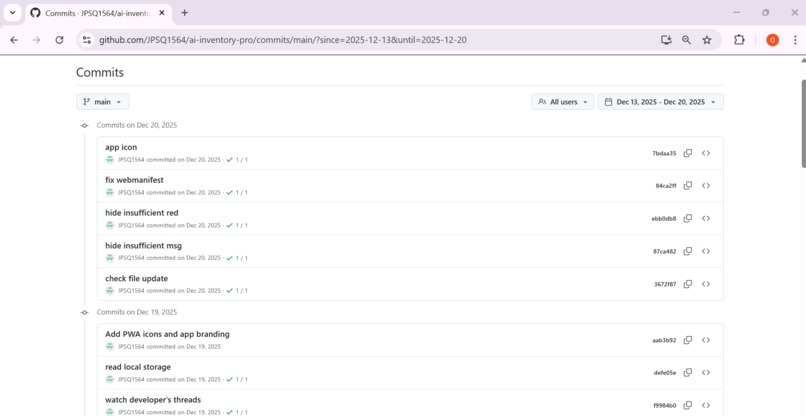Switch to the Commits browser tab
The height and width of the screenshot is (416, 806).
click(x=98, y=13)
